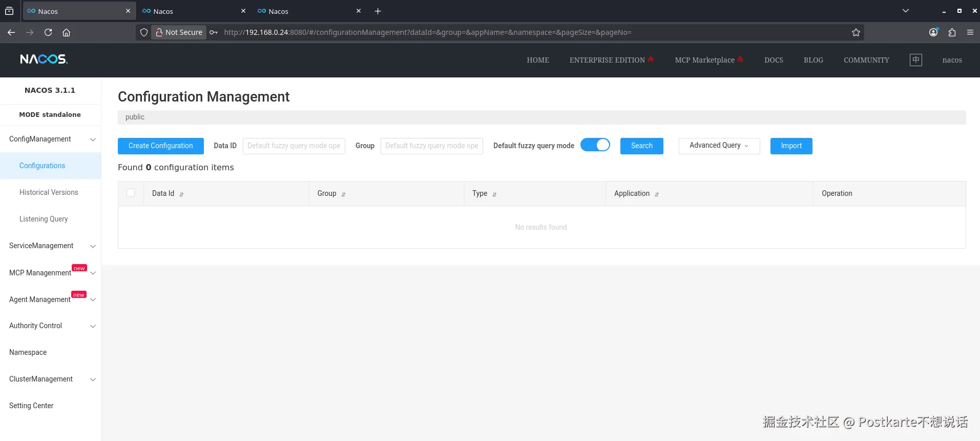Screen dimensions: 980x441
Task: Select the public namespace tab
Action: [135, 117]
